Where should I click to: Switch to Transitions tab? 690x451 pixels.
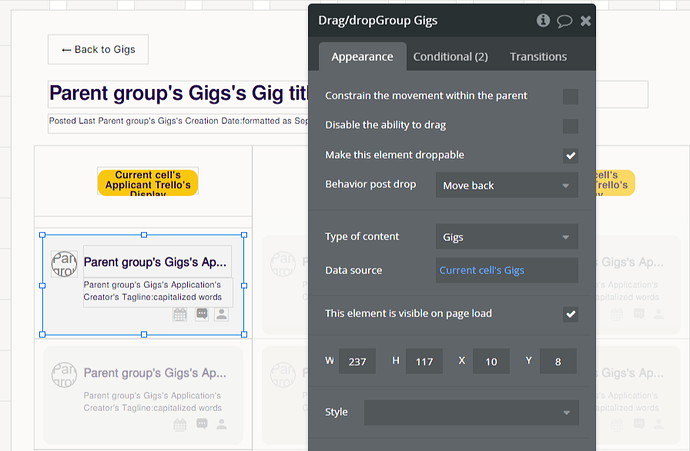pyautogui.click(x=538, y=57)
